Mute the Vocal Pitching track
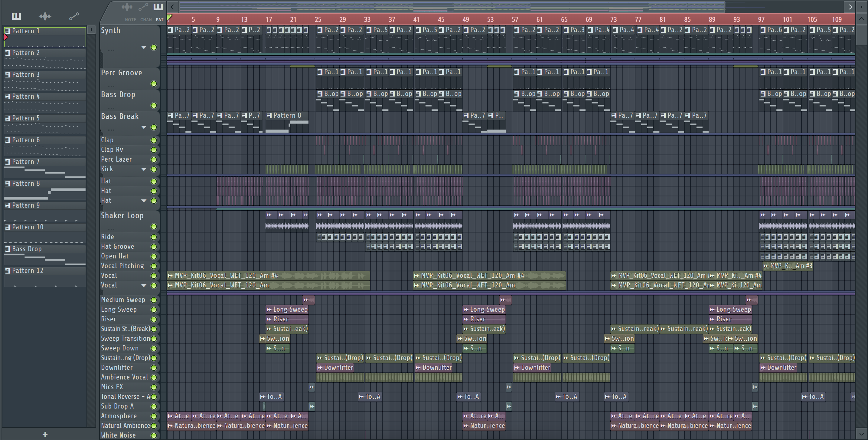The image size is (868, 440). click(x=154, y=266)
